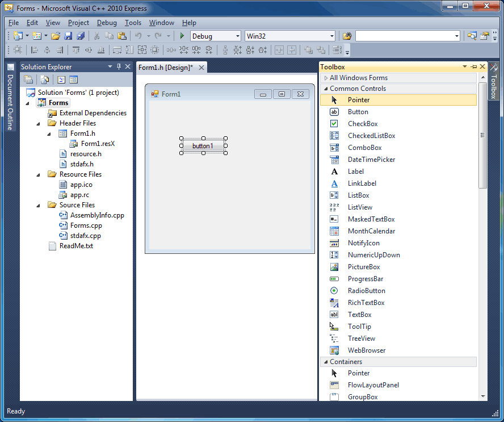Select the ComboBox control in Toolbox

398,147
